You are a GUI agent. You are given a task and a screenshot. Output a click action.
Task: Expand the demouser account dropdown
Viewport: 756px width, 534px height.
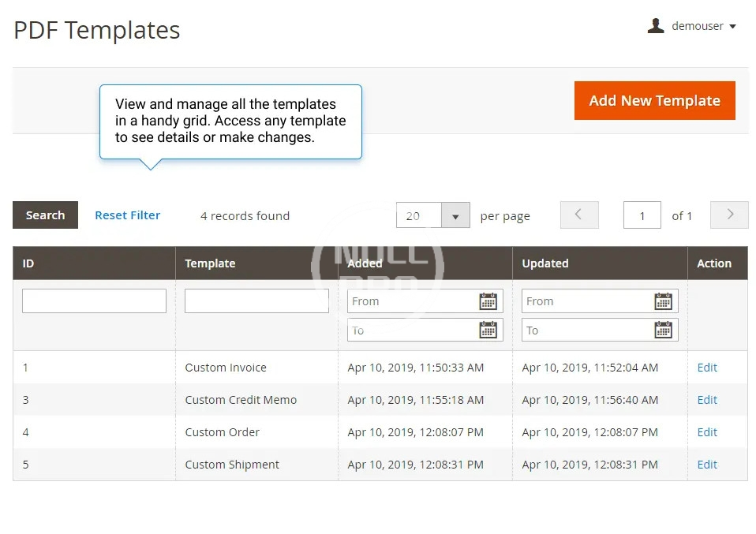(x=732, y=27)
